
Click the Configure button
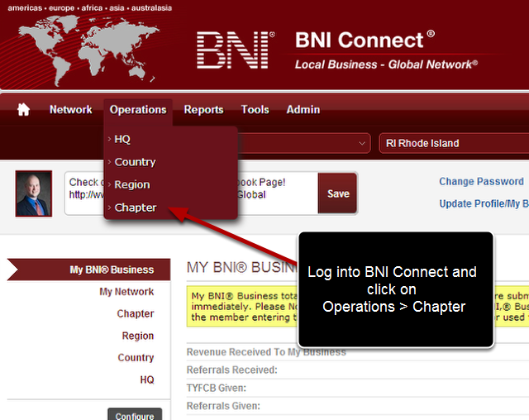point(135,415)
